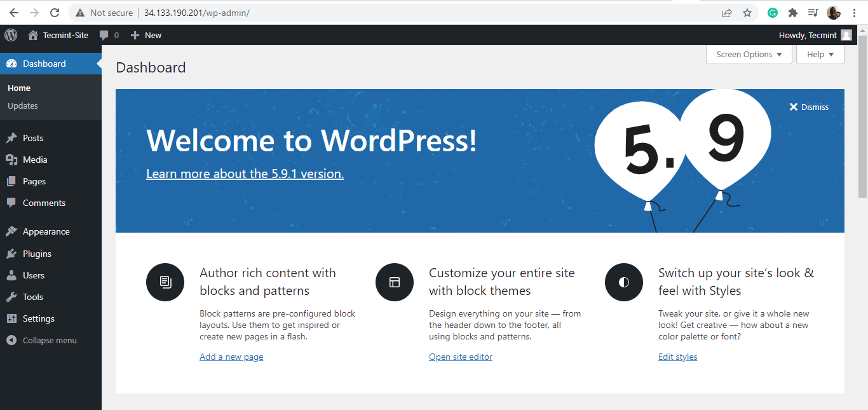868x410 pixels.
Task: Click the Appearance paintbrush icon
Action: point(11,231)
